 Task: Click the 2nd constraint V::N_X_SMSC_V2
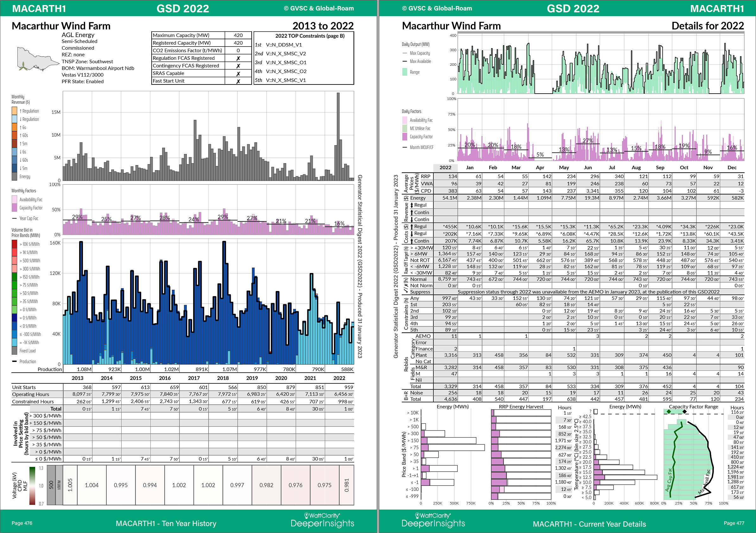click(286, 54)
